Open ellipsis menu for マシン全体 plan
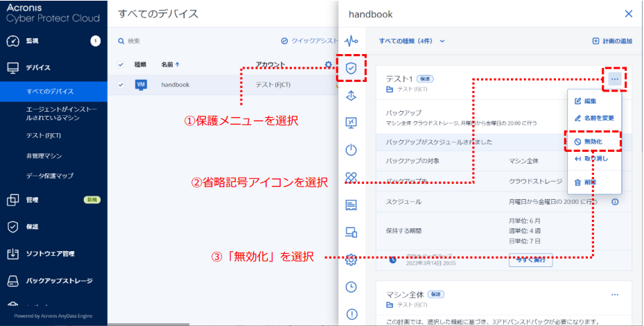Viewport: 644px width, 326px height. click(614, 294)
